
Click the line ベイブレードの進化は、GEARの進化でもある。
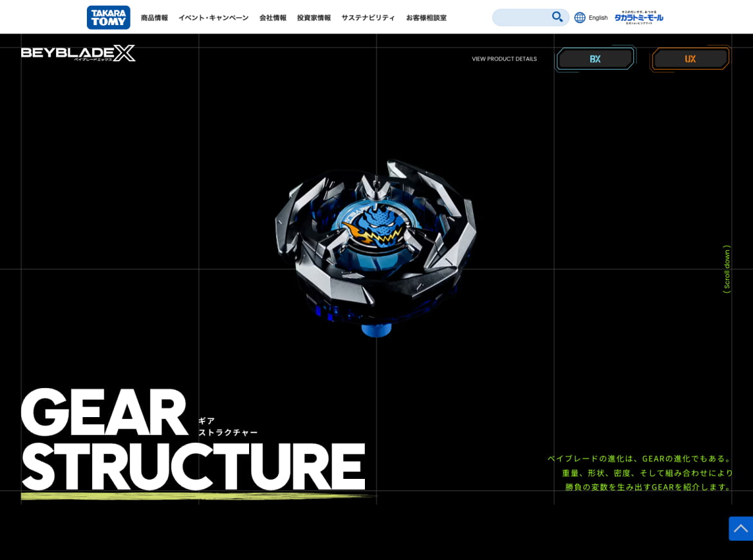click(640, 459)
